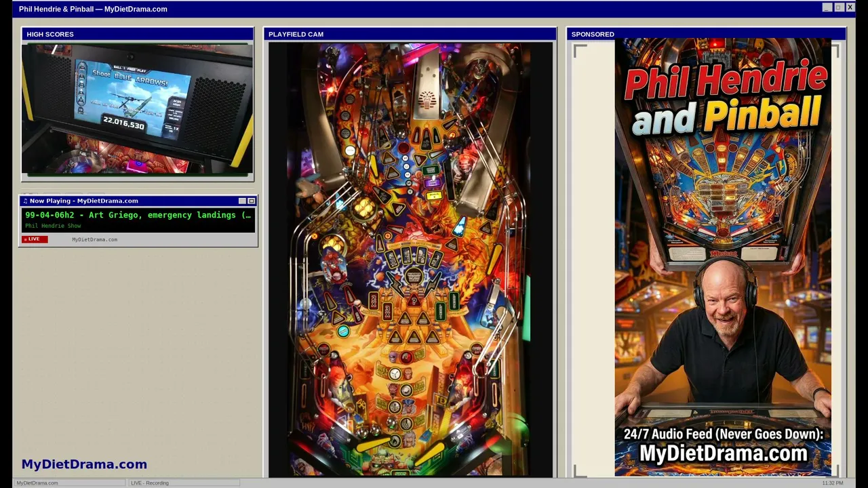Click the main window title text
This screenshot has width=868, height=488.
[x=93, y=9]
